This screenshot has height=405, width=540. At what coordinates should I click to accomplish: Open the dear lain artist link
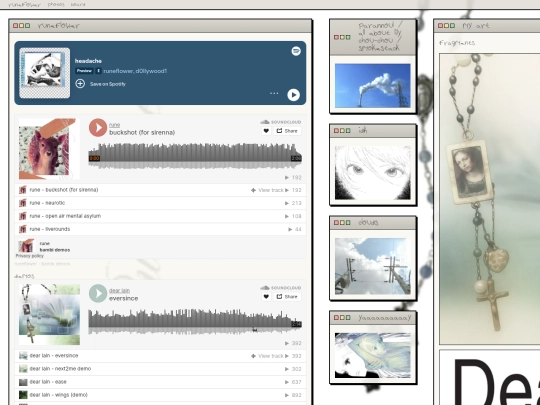pos(119,291)
